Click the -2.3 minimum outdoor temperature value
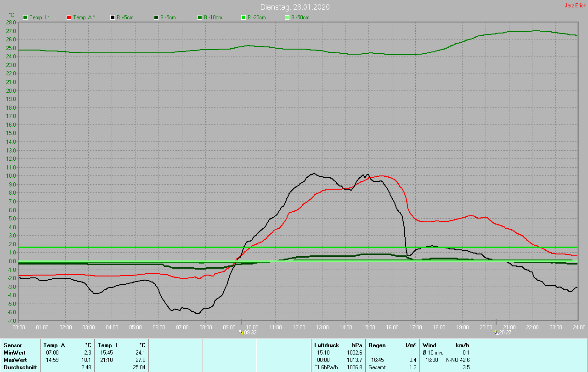Image resolution: width=588 pixels, height=372 pixels. (x=86, y=352)
